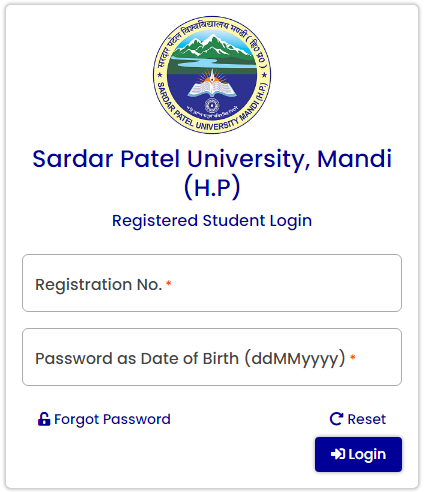Click the red asterisk after Registration No.

tap(169, 284)
